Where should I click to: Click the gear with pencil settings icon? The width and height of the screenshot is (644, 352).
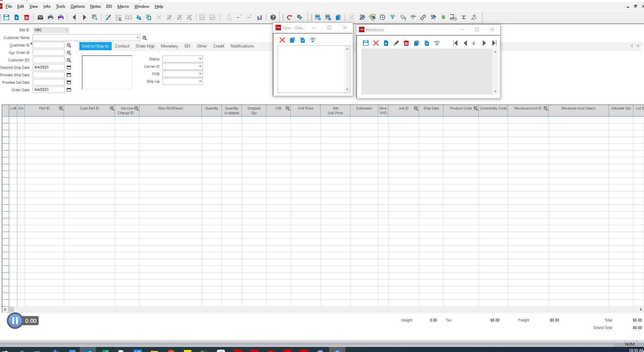point(300,17)
